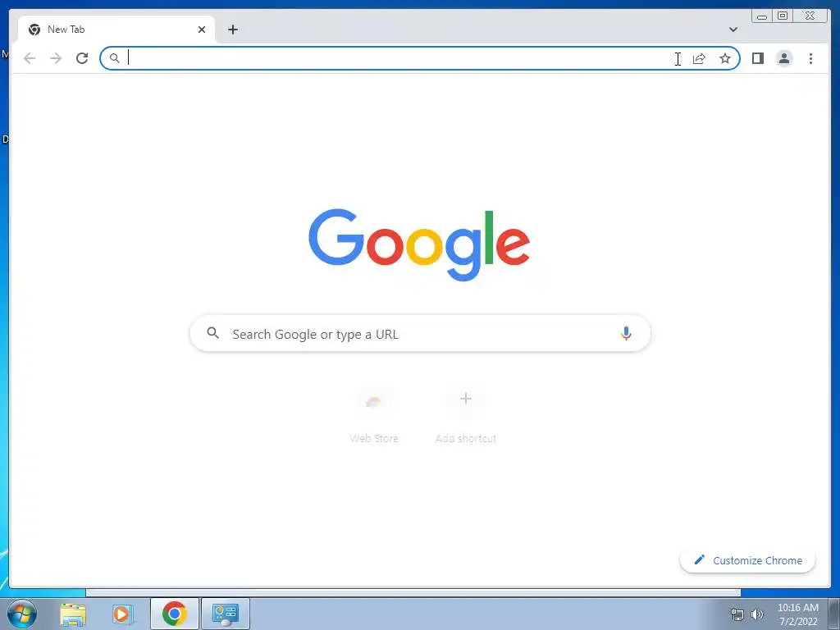
Task: Toggle the side panel button
Action: (757, 58)
